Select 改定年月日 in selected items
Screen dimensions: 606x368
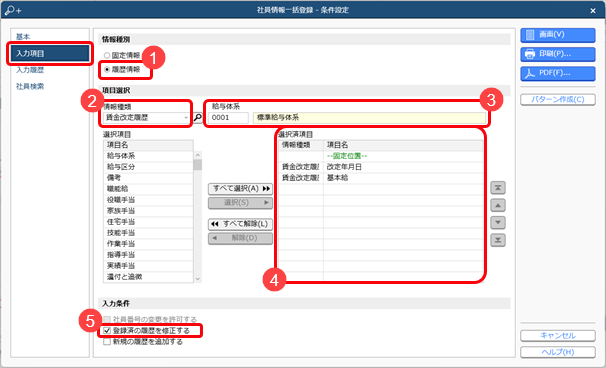tap(381, 167)
